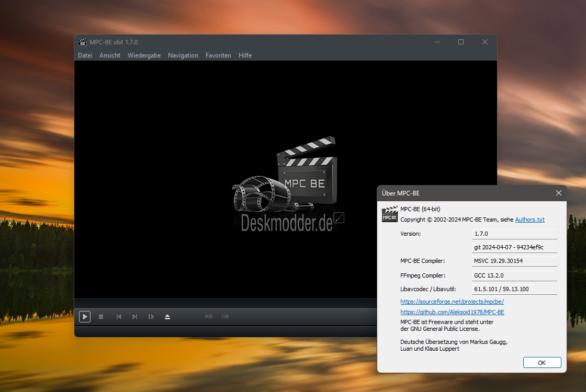Close the MPC-BE x64 1.7.0 window
Screen dimensions: 586x392
(484, 42)
